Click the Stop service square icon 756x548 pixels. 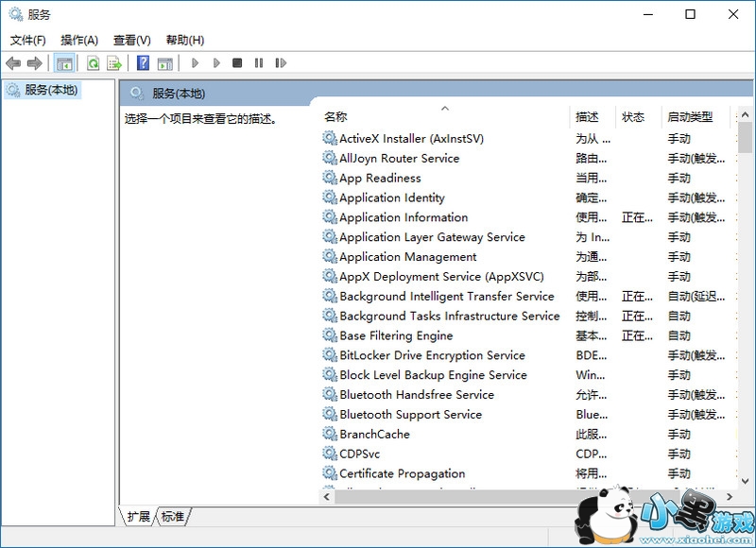[x=237, y=63]
